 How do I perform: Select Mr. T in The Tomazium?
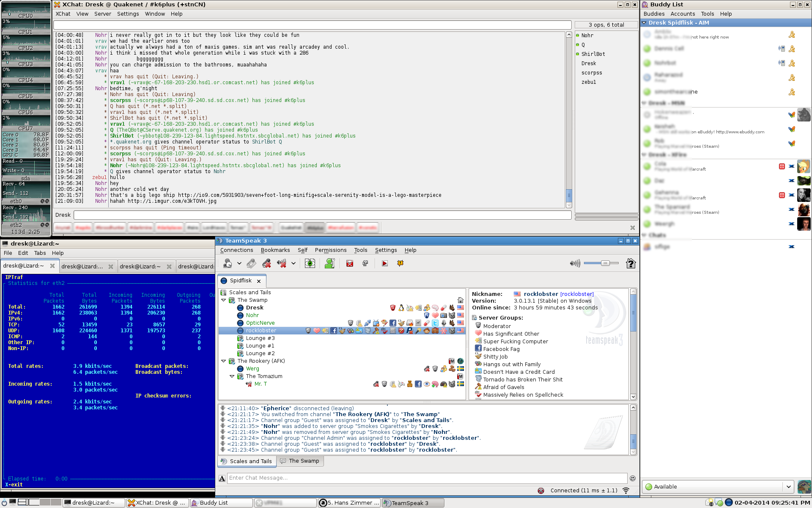pos(261,384)
